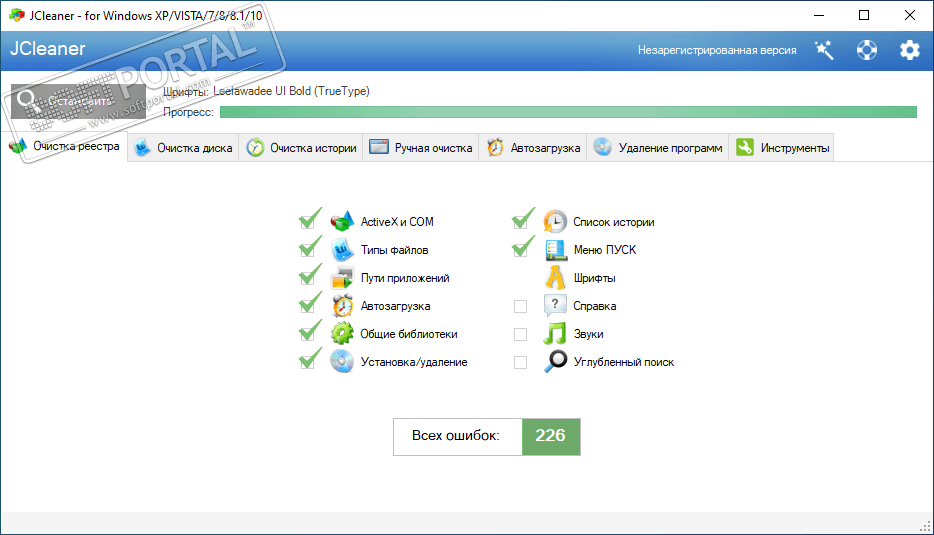Click Незарегистрированная версия link
Viewport: 934px width, 535px height.
click(x=717, y=50)
